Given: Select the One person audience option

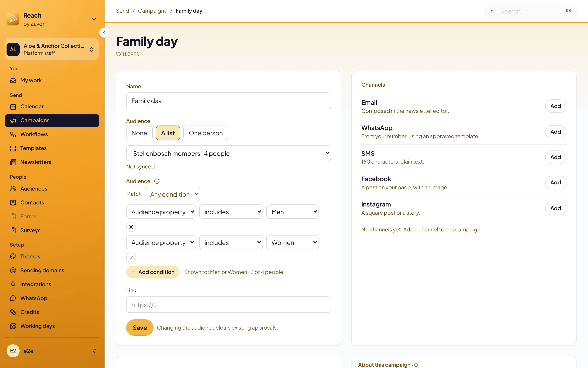Looking at the screenshot, I should tap(206, 133).
